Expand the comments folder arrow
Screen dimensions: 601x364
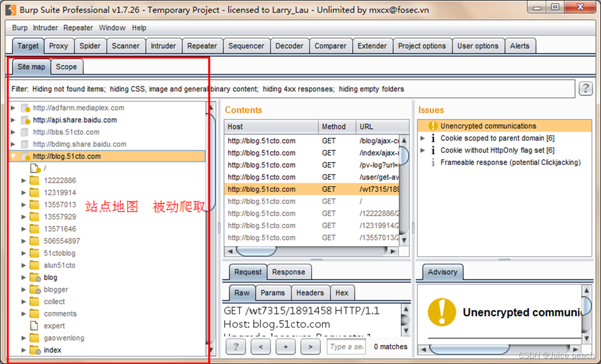click(x=24, y=314)
